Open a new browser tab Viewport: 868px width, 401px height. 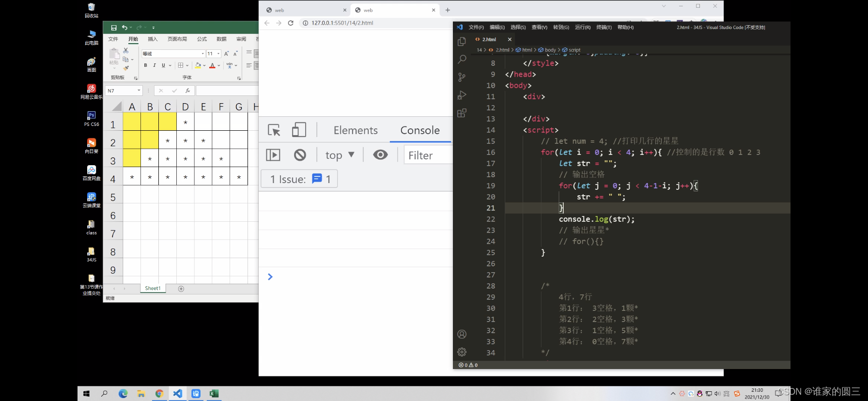point(448,10)
